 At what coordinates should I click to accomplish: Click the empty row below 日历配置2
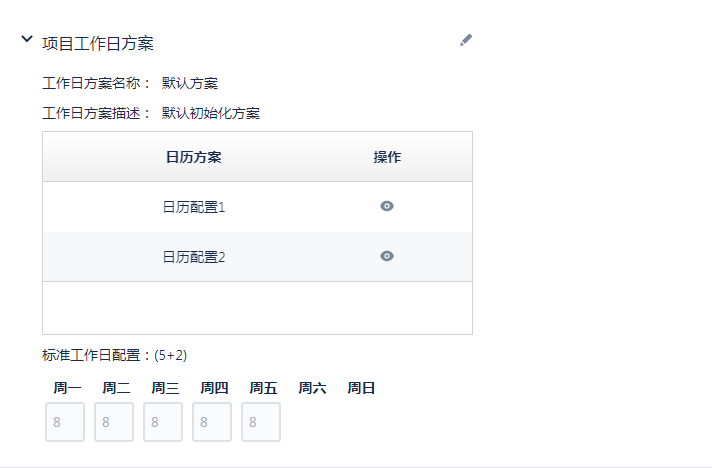(x=257, y=308)
